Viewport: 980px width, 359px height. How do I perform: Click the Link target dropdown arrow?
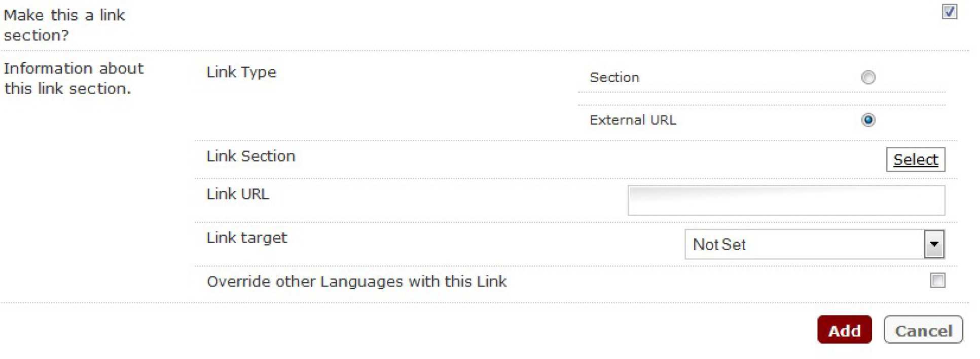click(934, 245)
